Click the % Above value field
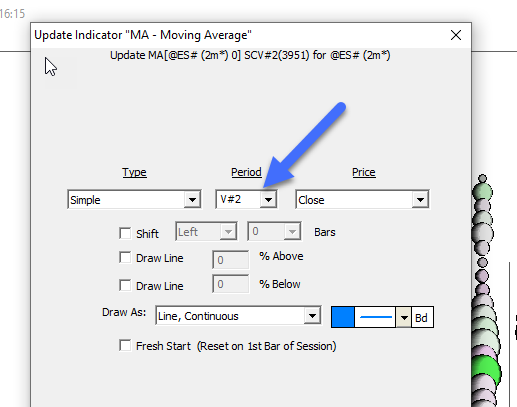Screen dimensions: 517x407 (231, 260)
